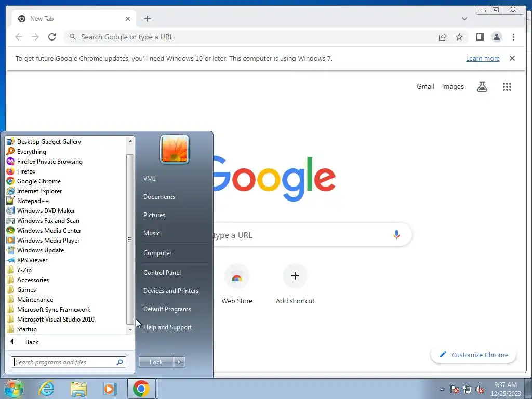This screenshot has height=399, width=532.
Task: Click the Lock button
Action: tap(156, 362)
